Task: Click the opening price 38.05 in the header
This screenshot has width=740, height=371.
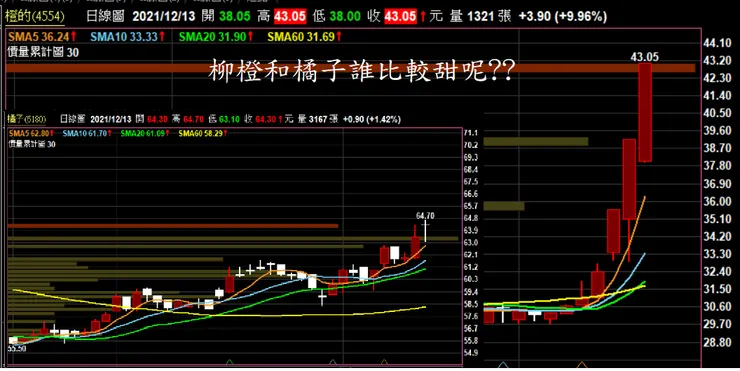Action: 235,17
